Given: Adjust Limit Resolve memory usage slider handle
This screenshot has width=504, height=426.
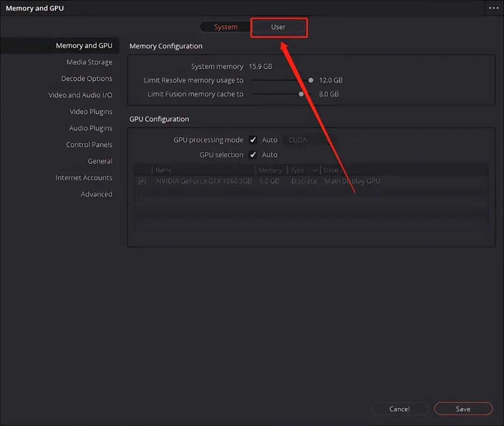Looking at the screenshot, I should 310,80.
